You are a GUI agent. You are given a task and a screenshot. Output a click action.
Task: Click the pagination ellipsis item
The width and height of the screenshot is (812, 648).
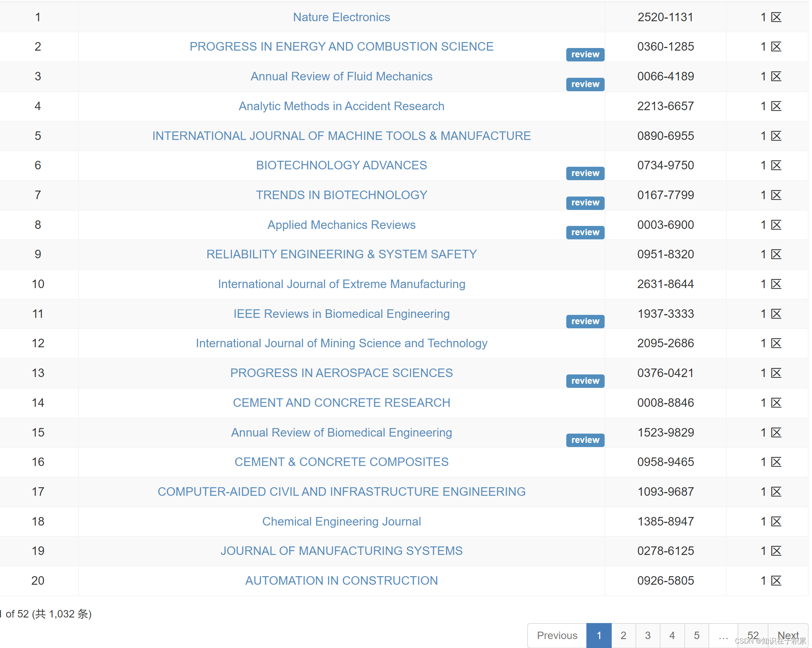click(723, 636)
